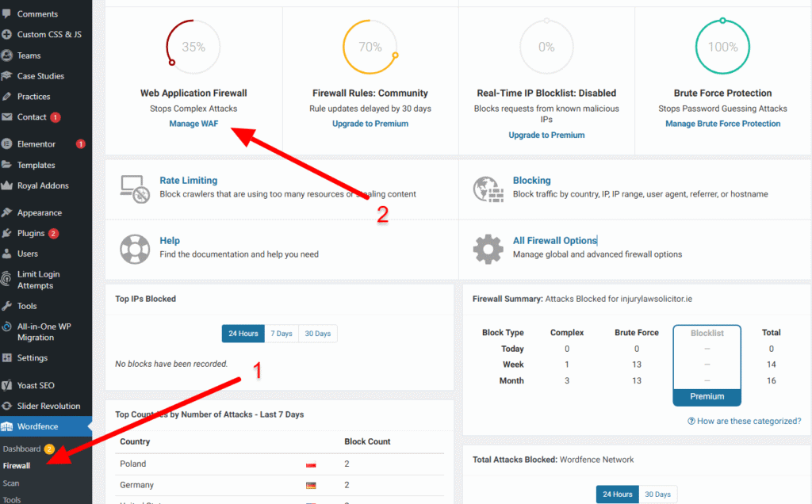The width and height of the screenshot is (812, 504).
Task: Click the Rate Limiting monitor icon
Action: [x=135, y=188]
